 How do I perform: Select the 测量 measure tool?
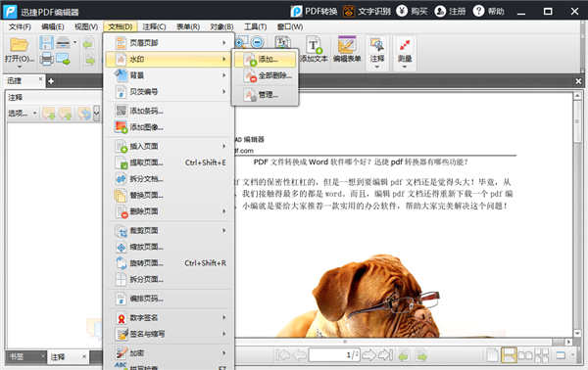pyautogui.click(x=405, y=52)
